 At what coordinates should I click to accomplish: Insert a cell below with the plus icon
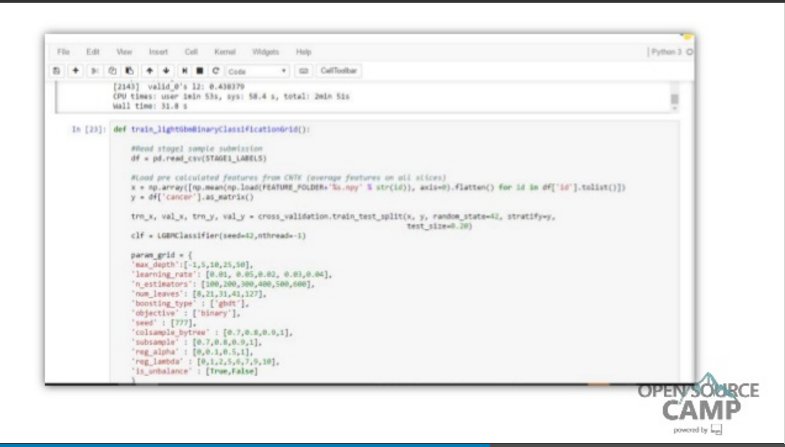(76, 71)
